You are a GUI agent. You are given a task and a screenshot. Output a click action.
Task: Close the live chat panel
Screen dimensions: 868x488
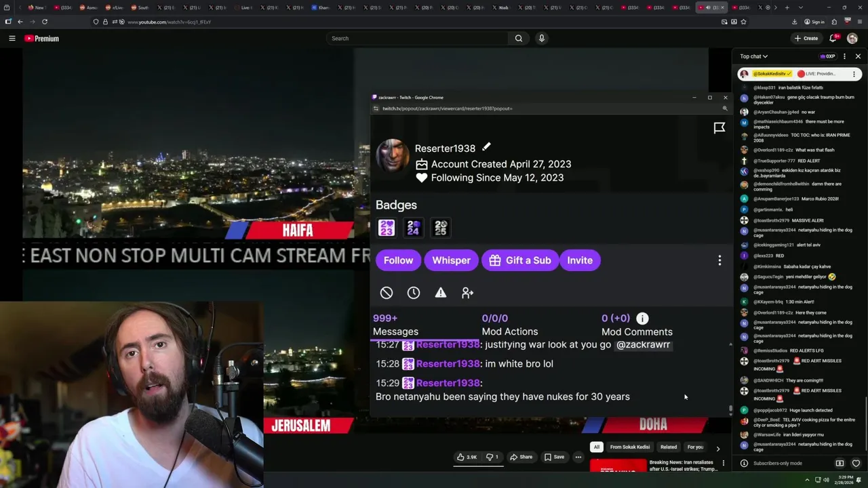[x=858, y=56]
